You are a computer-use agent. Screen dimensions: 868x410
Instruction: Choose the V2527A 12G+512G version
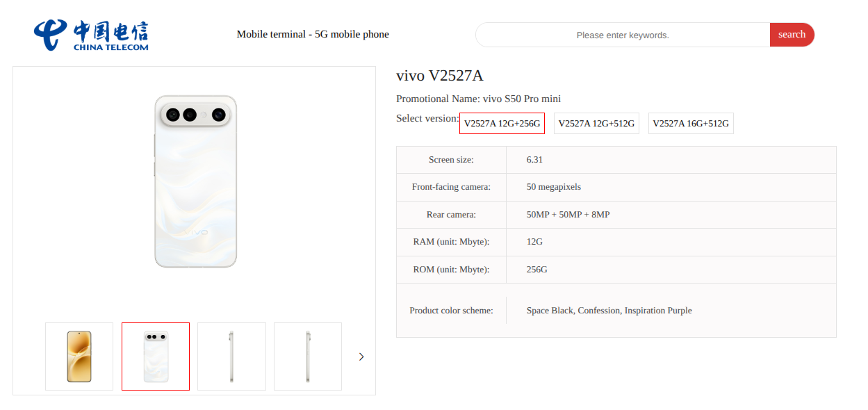pos(596,124)
